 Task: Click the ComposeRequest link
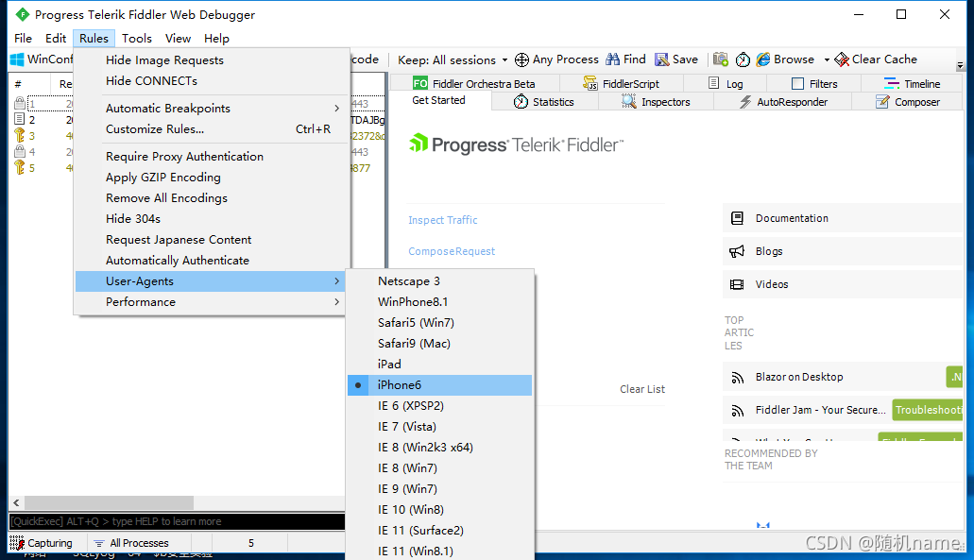452,251
